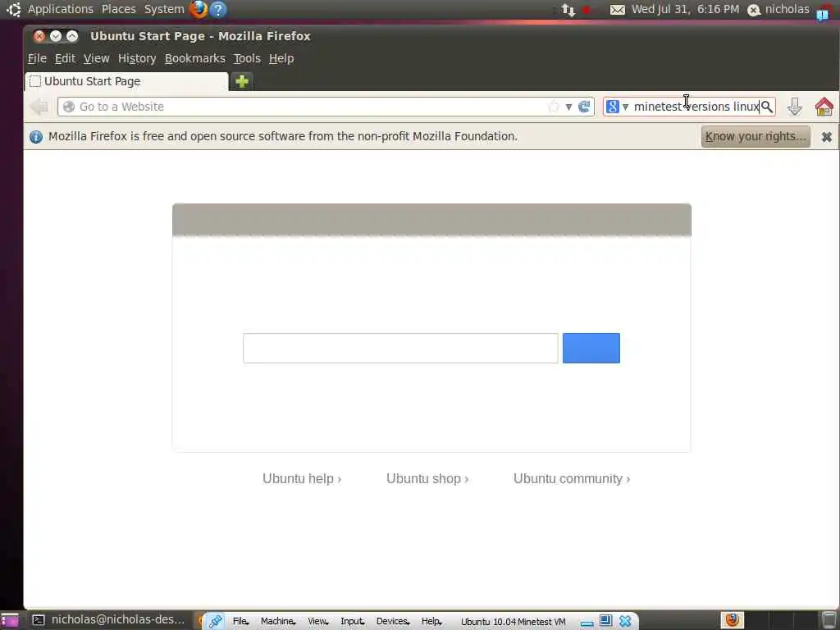Click the start page search text box
The width and height of the screenshot is (840, 630).
[400, 348]
